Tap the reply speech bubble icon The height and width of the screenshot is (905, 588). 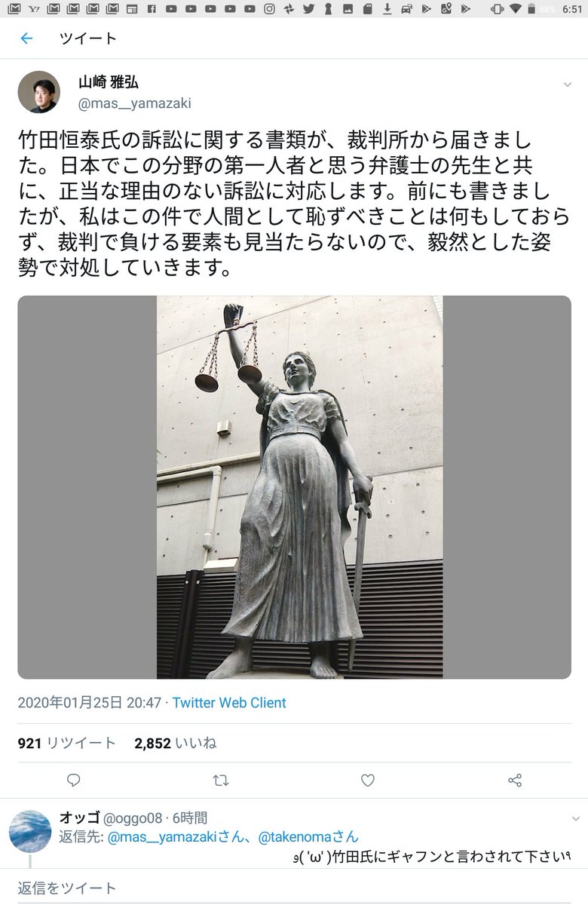click(x=73, y=779)
